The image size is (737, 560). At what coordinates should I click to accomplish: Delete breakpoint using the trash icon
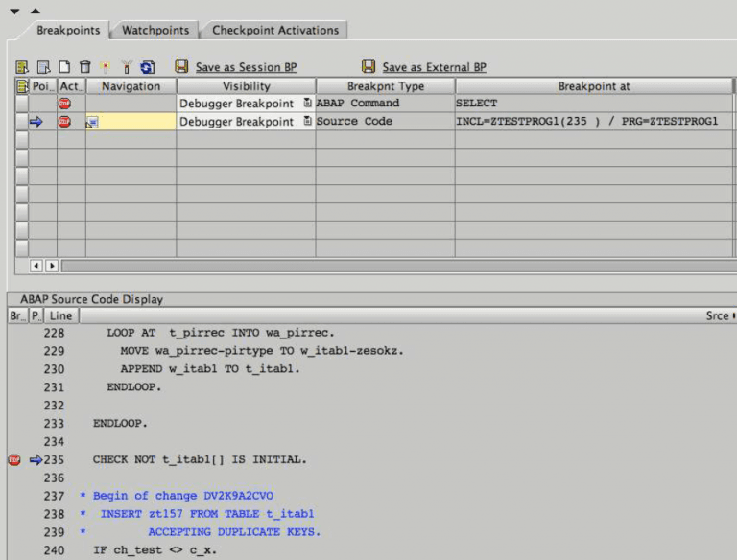tap(84, 67)
